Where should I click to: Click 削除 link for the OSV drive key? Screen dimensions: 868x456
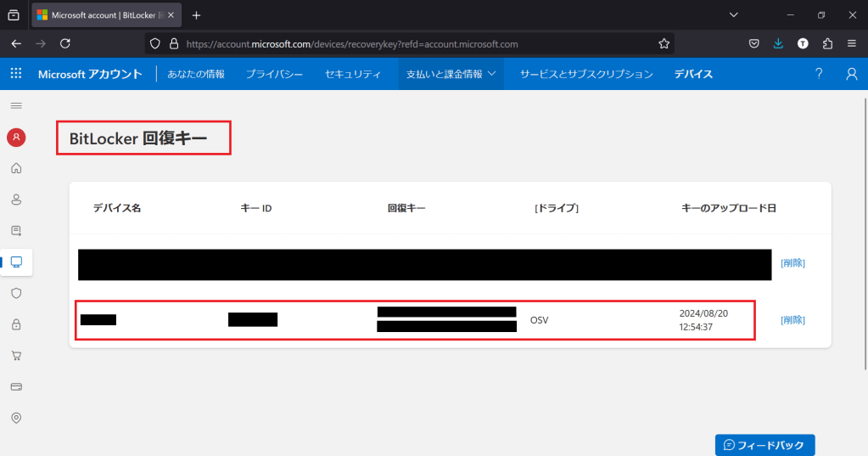pos(792,320)
